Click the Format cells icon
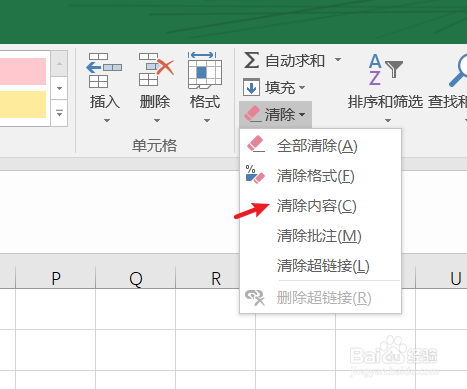The height and width of the screenshot is (389, 467). tap(205, 70)
